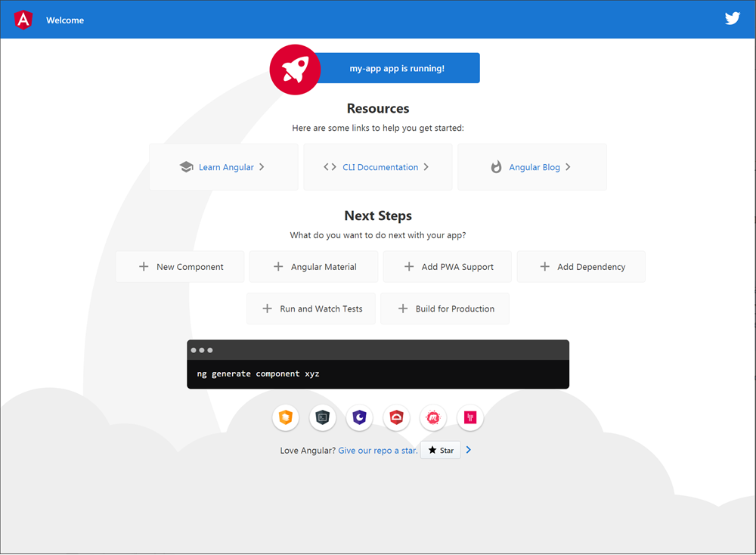Click the pink Meetup community icon
The image size is (756, 555).
[x=433, y=417]
